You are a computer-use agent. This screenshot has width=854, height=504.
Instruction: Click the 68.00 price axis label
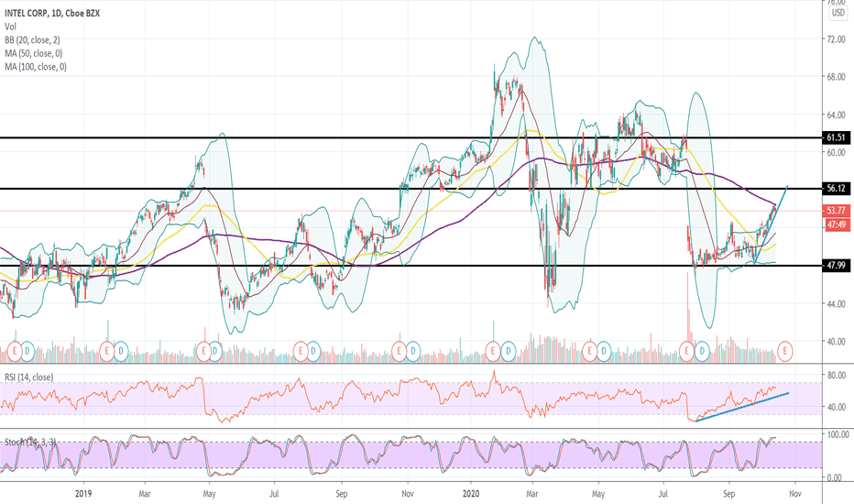pyautogui.click(x=836, y=77)
